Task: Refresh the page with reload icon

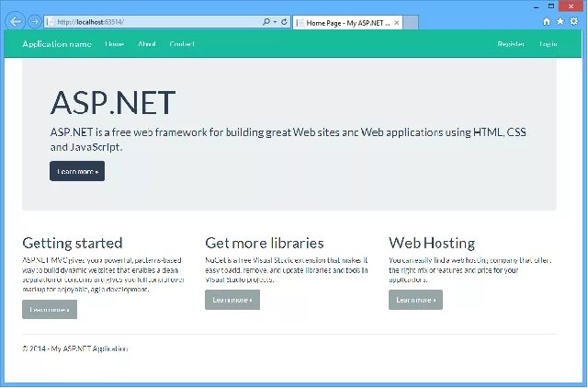Action: 284,22
